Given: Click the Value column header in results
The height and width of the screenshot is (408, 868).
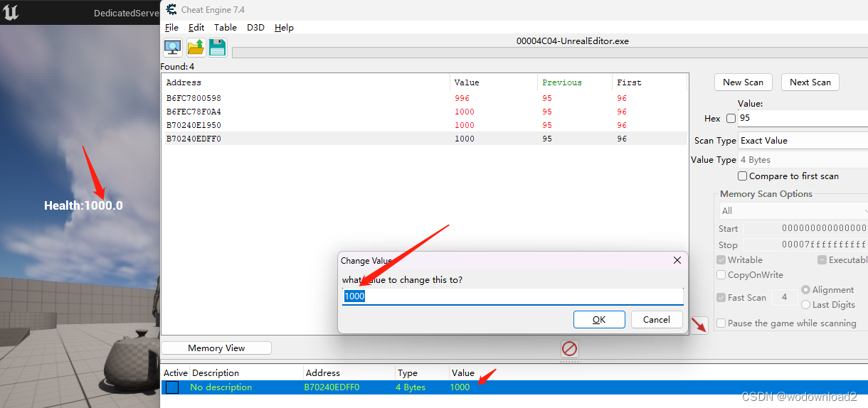Looking at the screenshot, I should pos(494,82).
